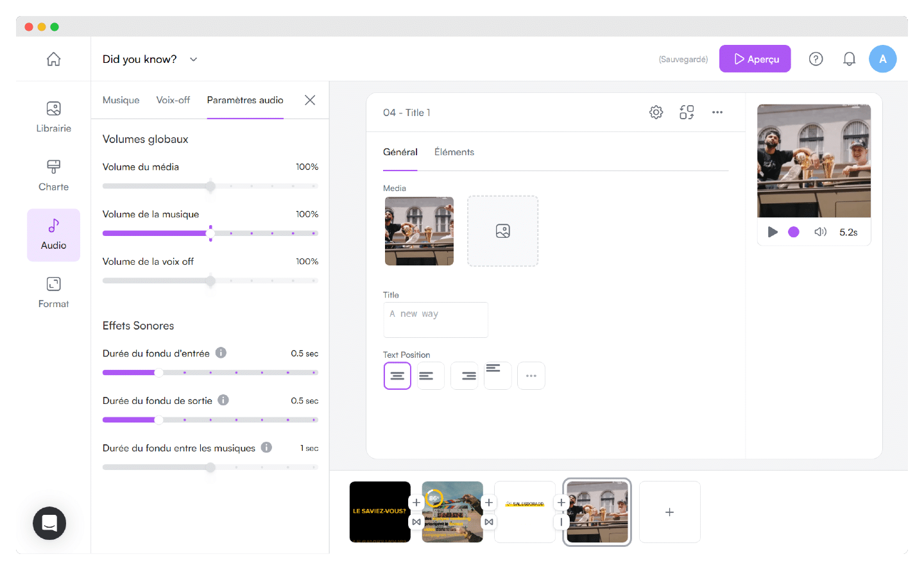Click the Title text field
The height and width of the screenshot is (570, 924).
click(x=436, y=319)
